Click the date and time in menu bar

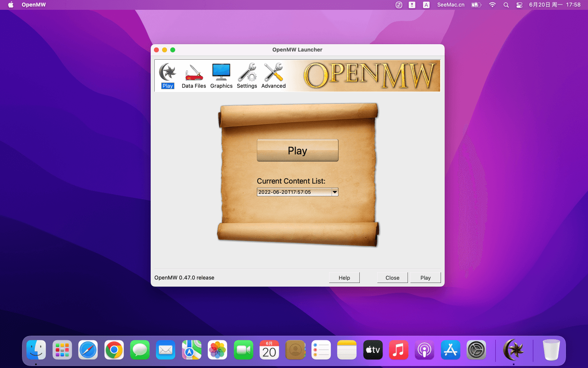(555, 5)
